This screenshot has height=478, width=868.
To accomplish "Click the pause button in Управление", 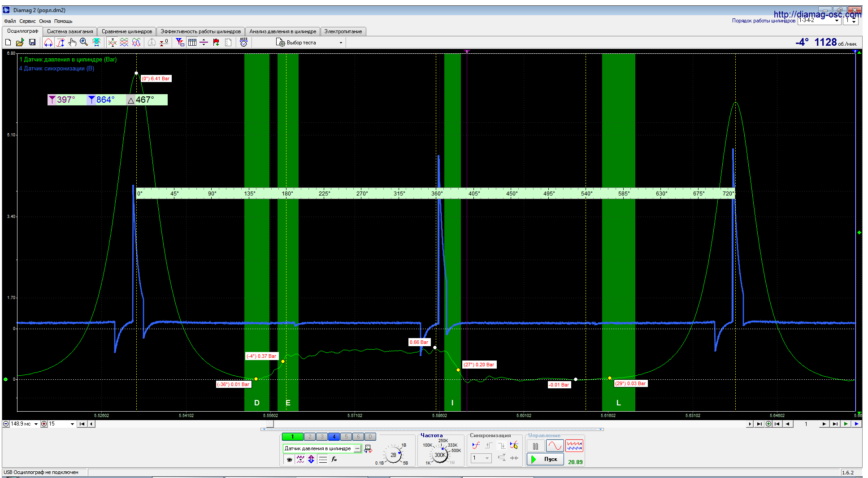I will pos(535,446).
